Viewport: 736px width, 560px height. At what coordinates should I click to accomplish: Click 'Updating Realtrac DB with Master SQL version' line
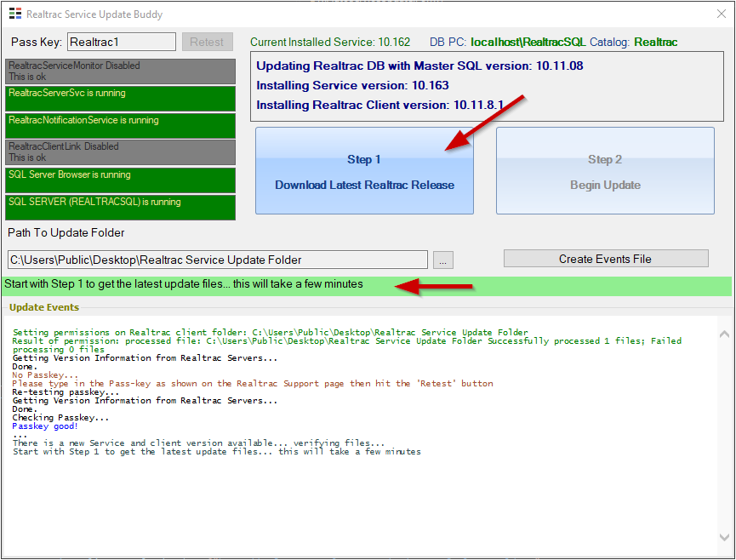419,66
